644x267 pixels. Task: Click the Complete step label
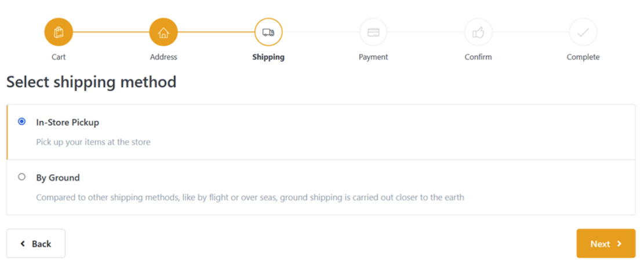[583, 57]
